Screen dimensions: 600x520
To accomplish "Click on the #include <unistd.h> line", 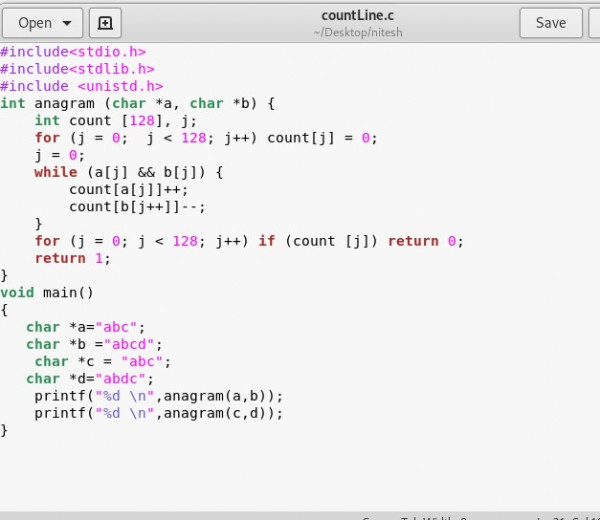I will [81, 86].
